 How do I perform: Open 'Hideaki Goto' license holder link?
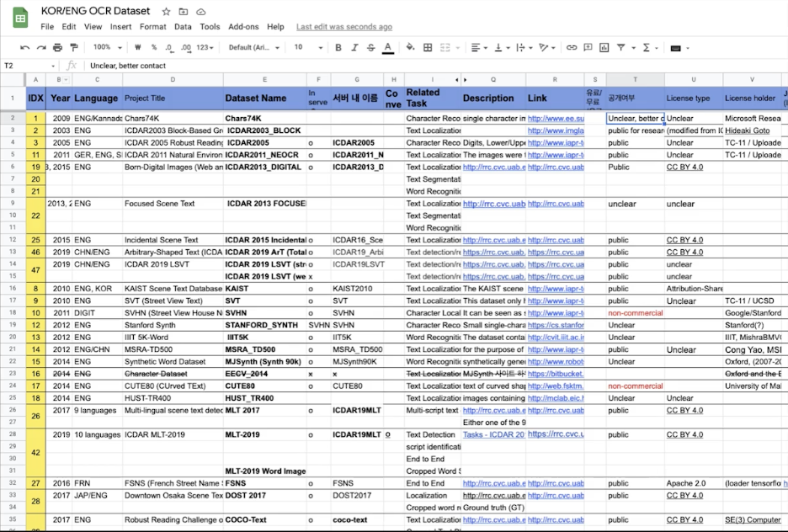click(747, 130)
